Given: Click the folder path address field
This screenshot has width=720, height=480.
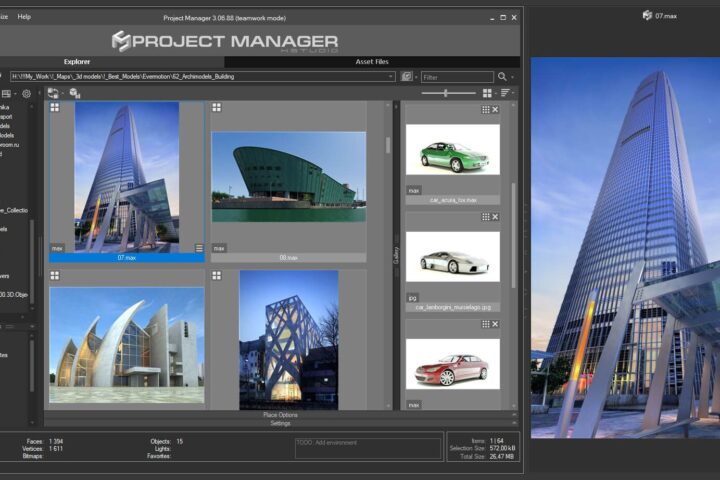Looking at the screenshot, I should pyautogui.click(x=200, y=77).
